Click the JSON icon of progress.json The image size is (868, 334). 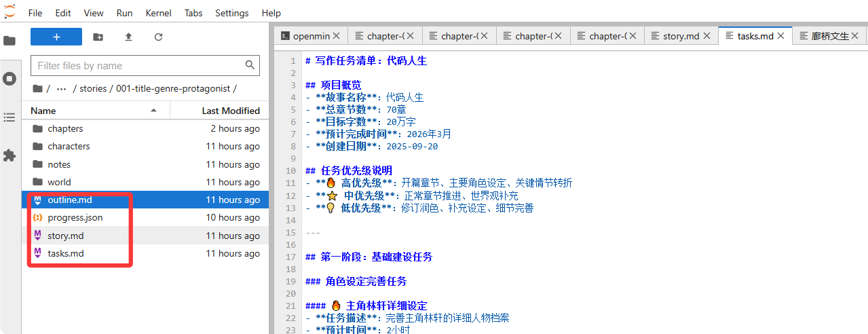(37, 218)
